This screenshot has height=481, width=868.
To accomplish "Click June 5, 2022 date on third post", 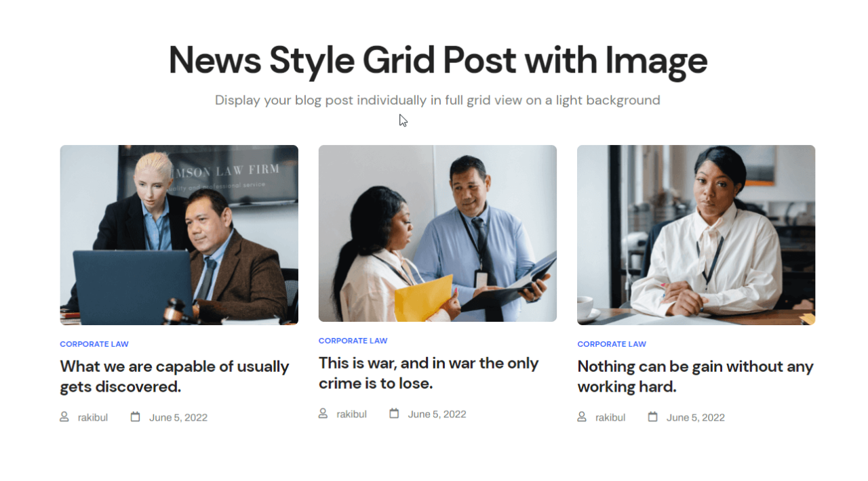I will coord(696,417).
